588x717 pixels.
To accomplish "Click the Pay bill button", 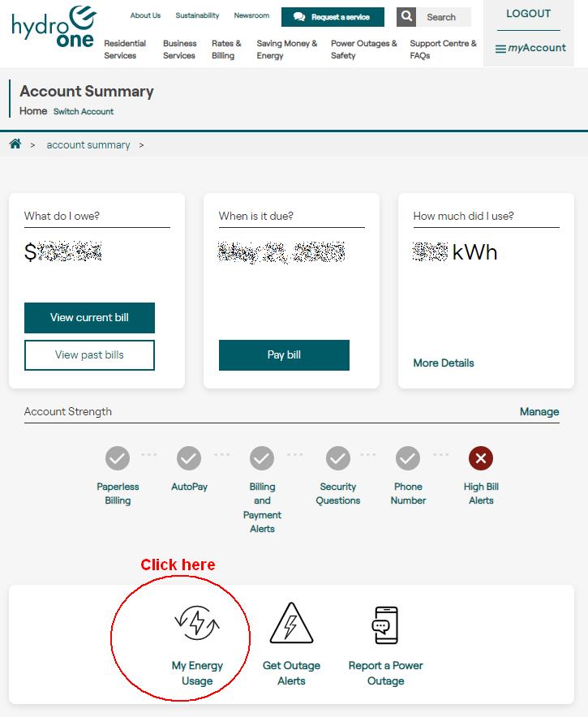I will pos(284,354).
